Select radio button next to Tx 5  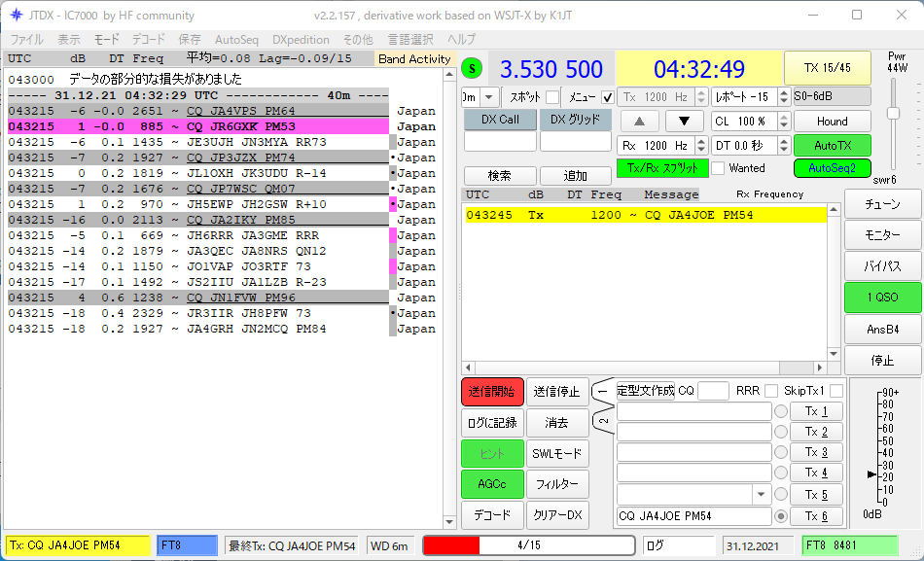[x=781, y=495]
